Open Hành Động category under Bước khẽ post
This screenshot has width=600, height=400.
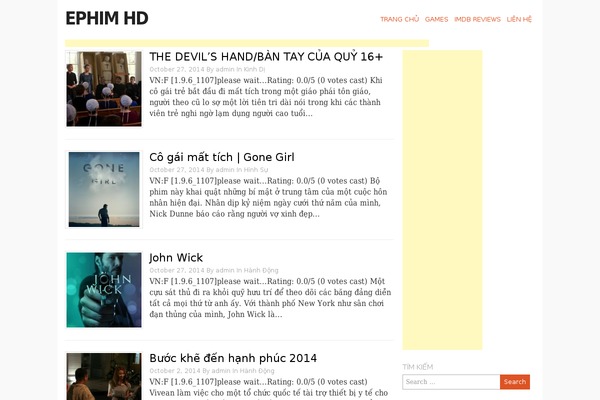pos(257,371)
